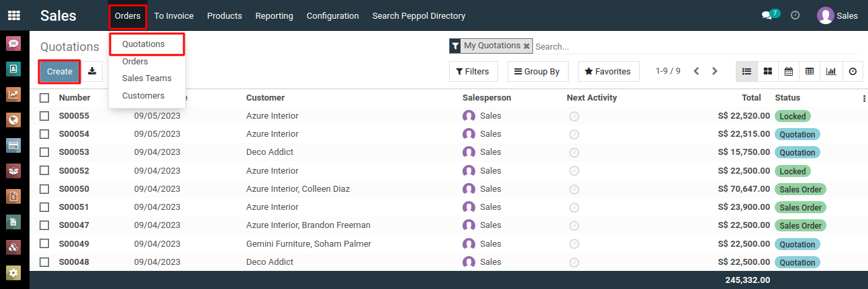Switch to calendar view

coord(789,71)
